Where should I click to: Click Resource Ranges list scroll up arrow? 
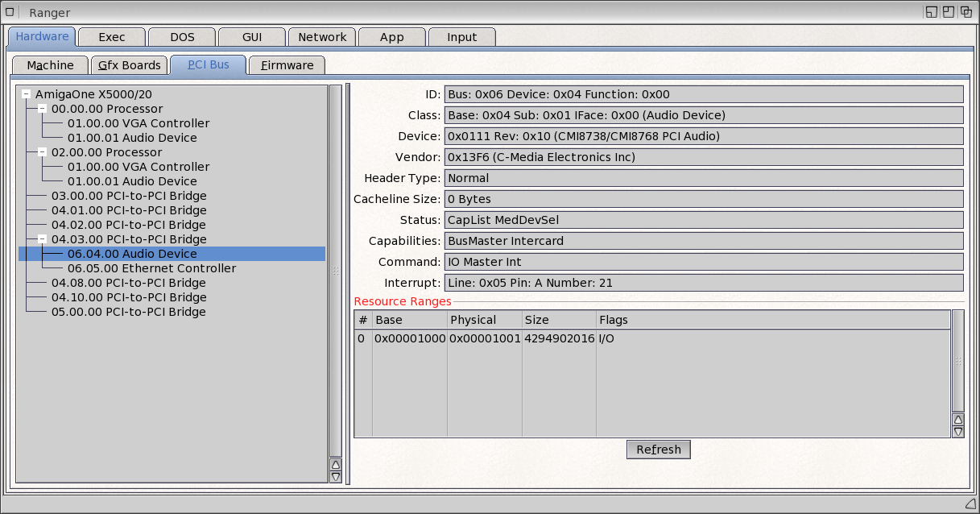[x=957, y=419]
